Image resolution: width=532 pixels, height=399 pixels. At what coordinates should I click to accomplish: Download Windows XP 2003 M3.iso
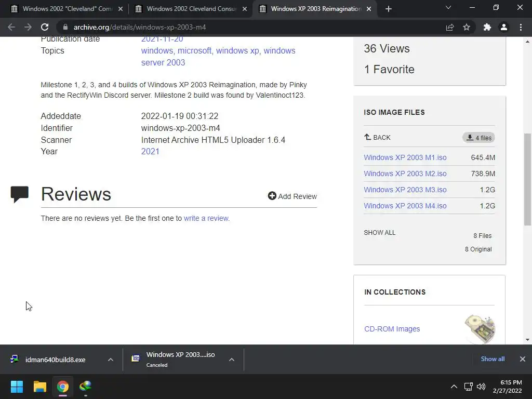click(x=405, y=190)
